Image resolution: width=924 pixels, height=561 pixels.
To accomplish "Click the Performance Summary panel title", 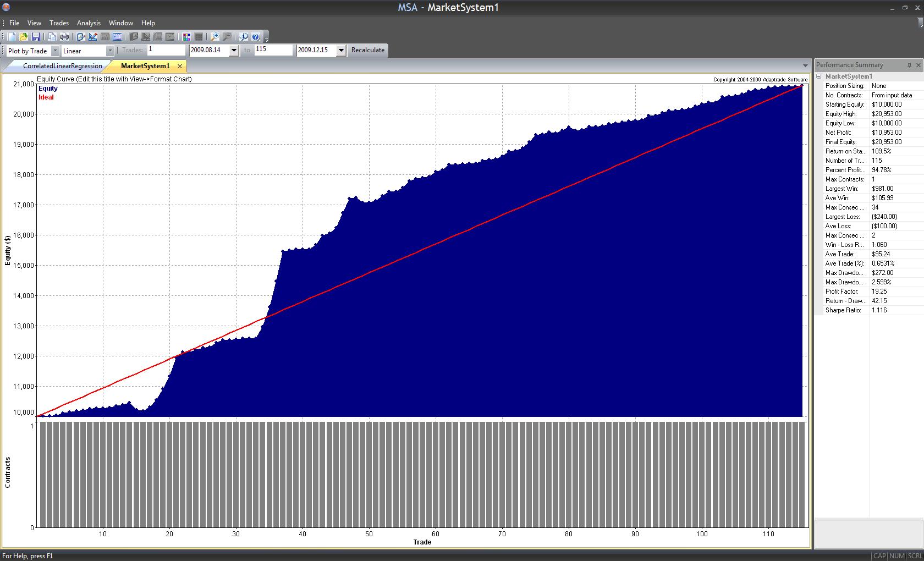I will click(x=849, y=65).
